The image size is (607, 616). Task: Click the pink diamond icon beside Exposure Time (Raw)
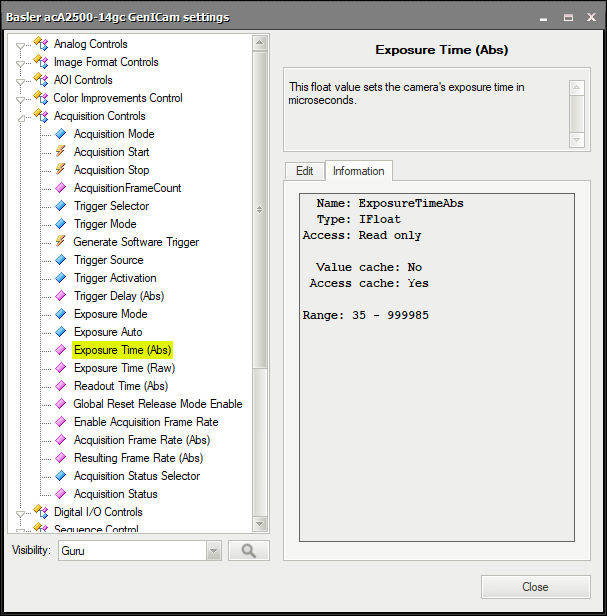[61, 368]
